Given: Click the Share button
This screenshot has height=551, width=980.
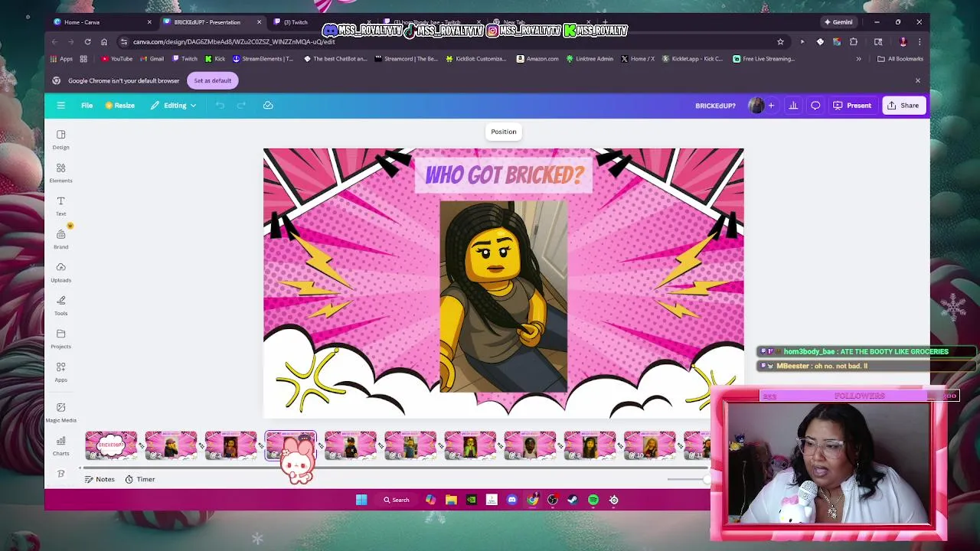Looking at the screenshot, I should pos(903,106).
